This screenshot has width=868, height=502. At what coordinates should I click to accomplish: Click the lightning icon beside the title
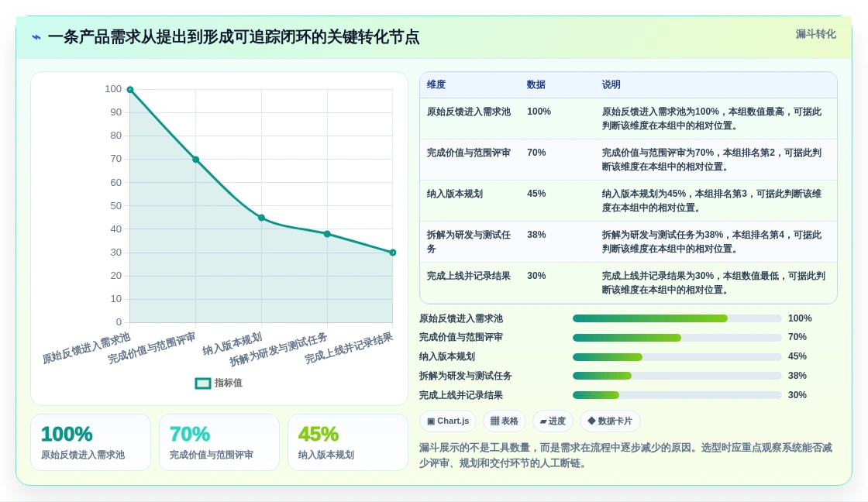point(36,37)
